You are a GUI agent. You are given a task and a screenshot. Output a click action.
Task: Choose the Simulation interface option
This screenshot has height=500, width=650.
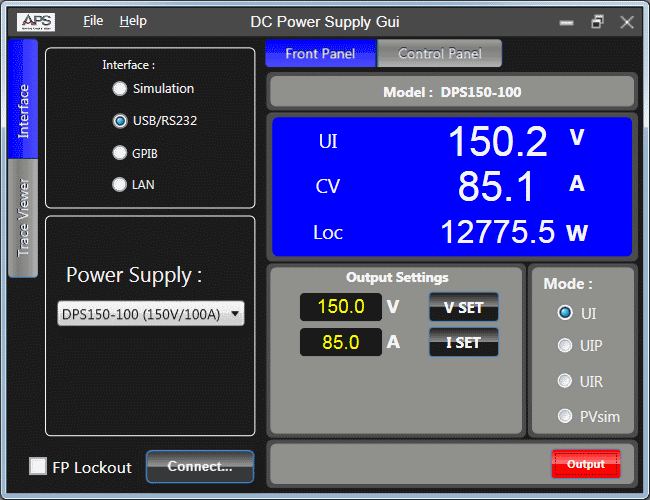click(x=120, y=89)
